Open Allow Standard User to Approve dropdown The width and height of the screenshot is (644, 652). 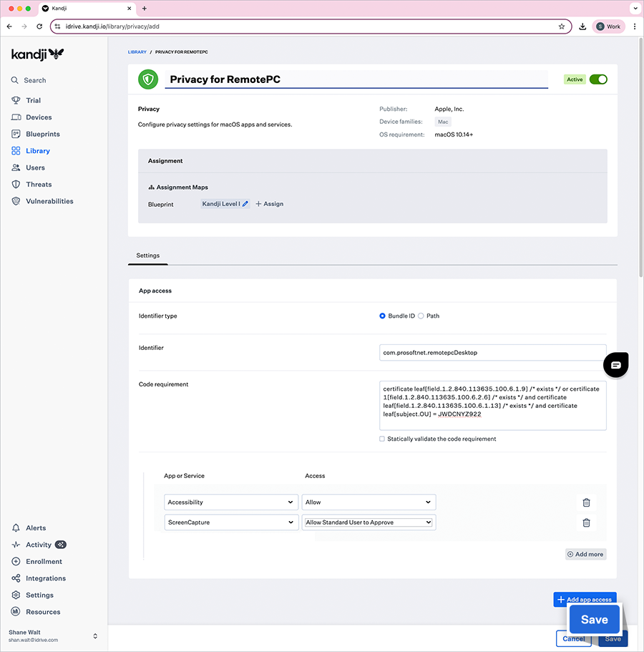pyautogui.click(x=369, y=522)
